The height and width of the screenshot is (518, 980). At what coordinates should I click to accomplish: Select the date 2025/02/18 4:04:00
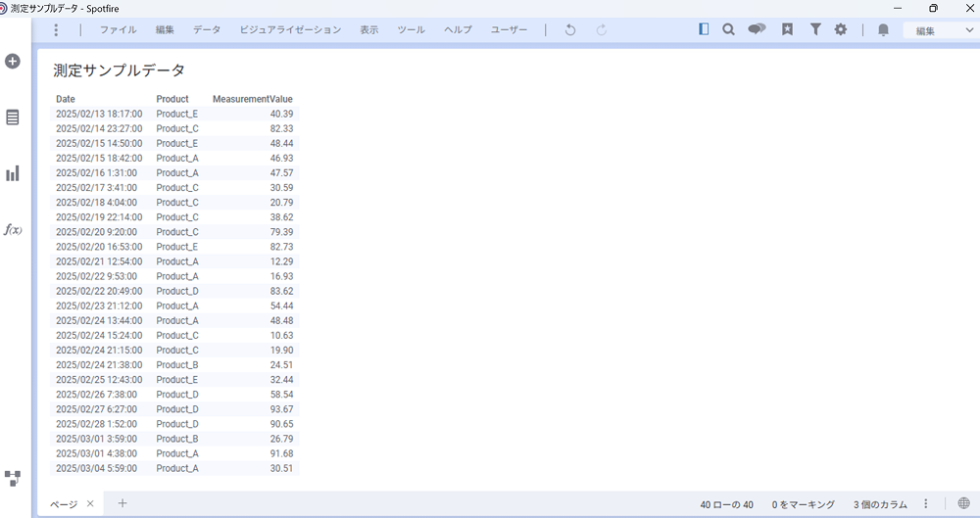point(96,203)
